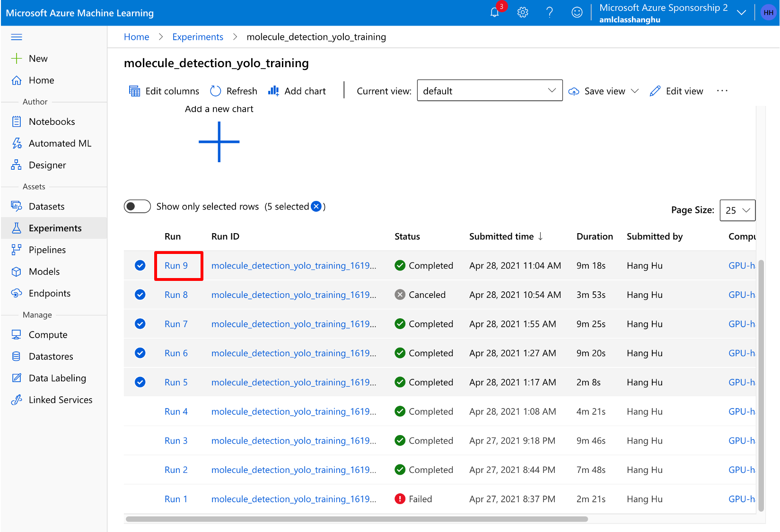Open the GPU compute link for Run 2
The width and height of the screenshot is (780, 532).
pyautogui.click(x=741, y=470)
